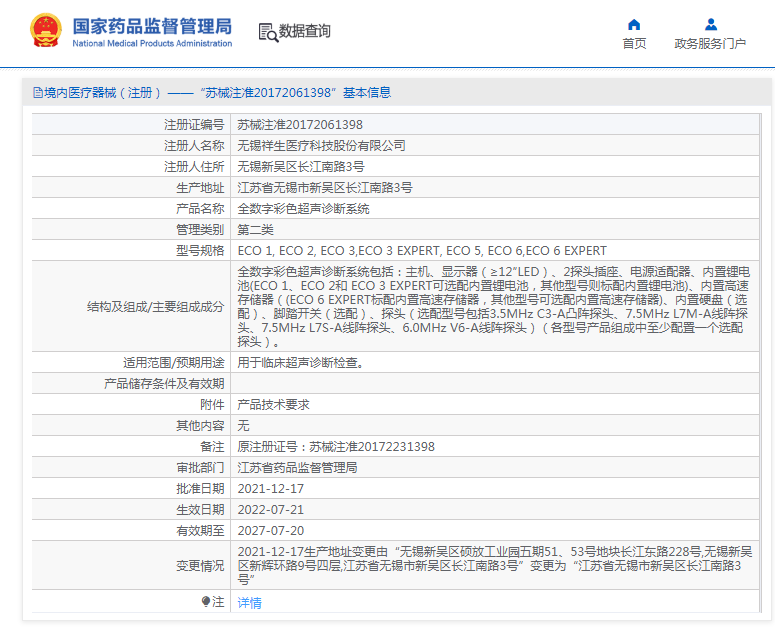Screen dimensions: 775x627
Task: Click the 国家药品监督管理局 site title
Action: 152,24
